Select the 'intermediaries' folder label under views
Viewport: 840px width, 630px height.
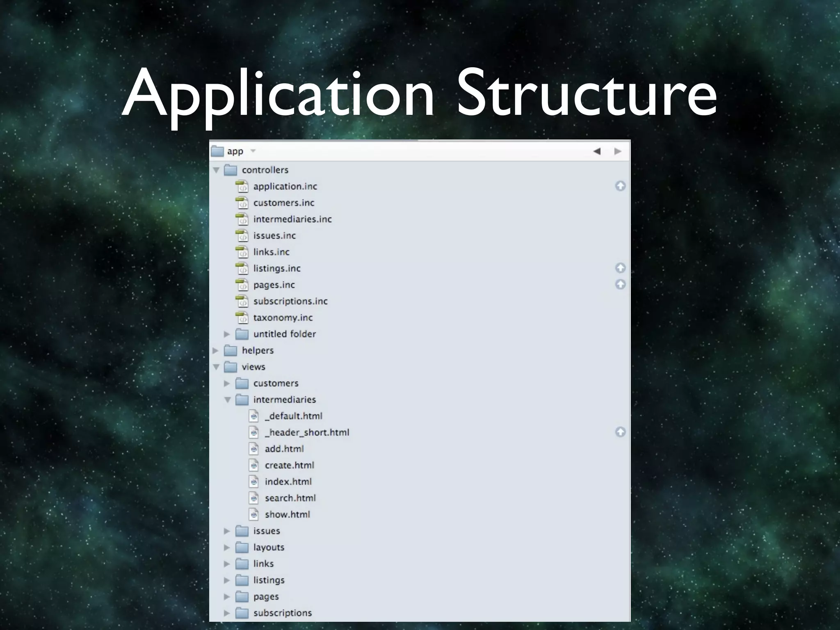[x=285, y=399]
